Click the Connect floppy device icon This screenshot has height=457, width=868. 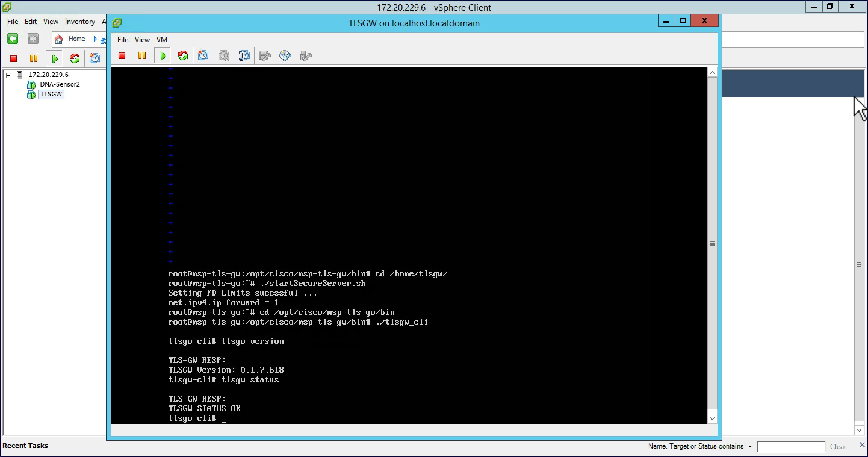point(265,56)
